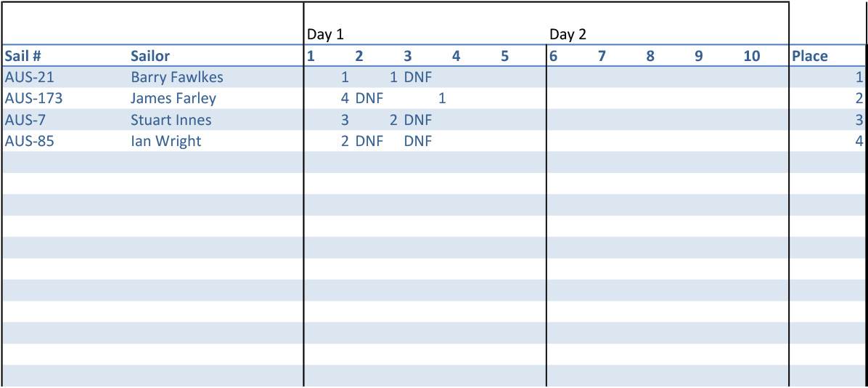Click the Sailor column header
The height and width of the screenshot is (388, 868).
coord(150,56)
